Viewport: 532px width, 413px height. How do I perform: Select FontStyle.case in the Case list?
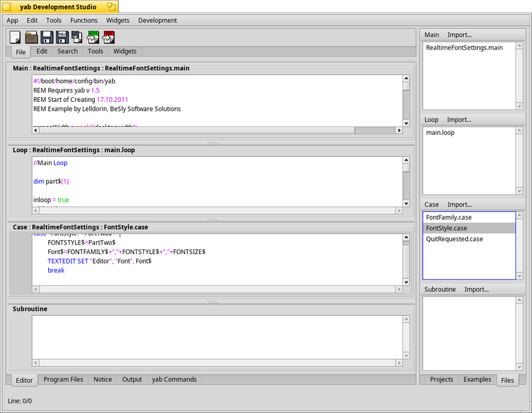tap(469, 229)
